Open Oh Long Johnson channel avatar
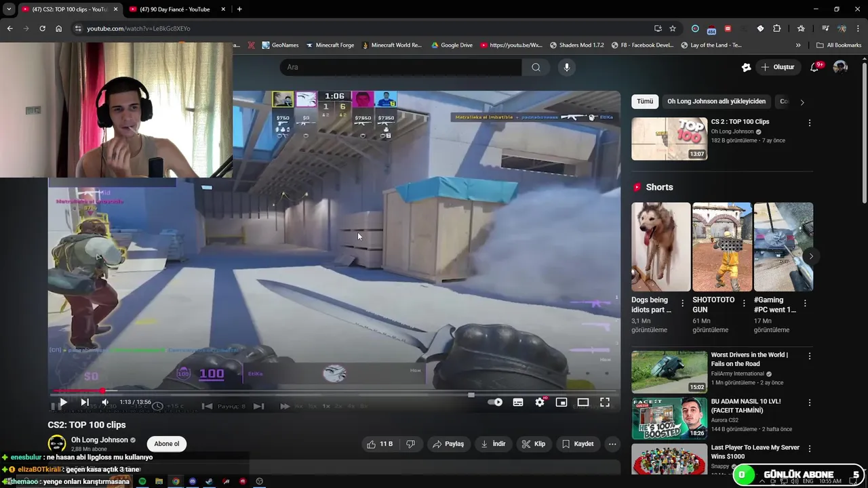868x488 pixels. coord(57,444)
